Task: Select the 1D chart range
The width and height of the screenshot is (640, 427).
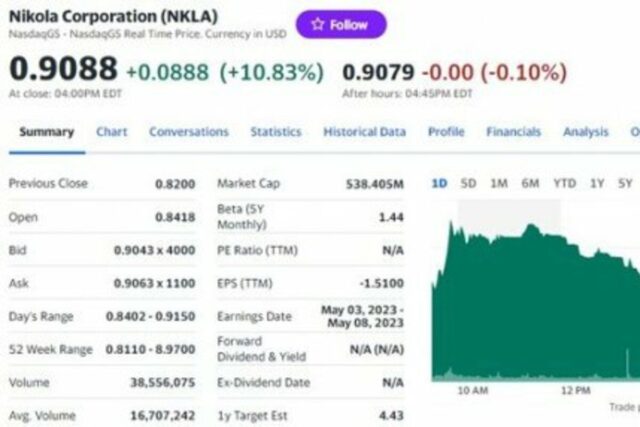Action: tap(439, 183)
